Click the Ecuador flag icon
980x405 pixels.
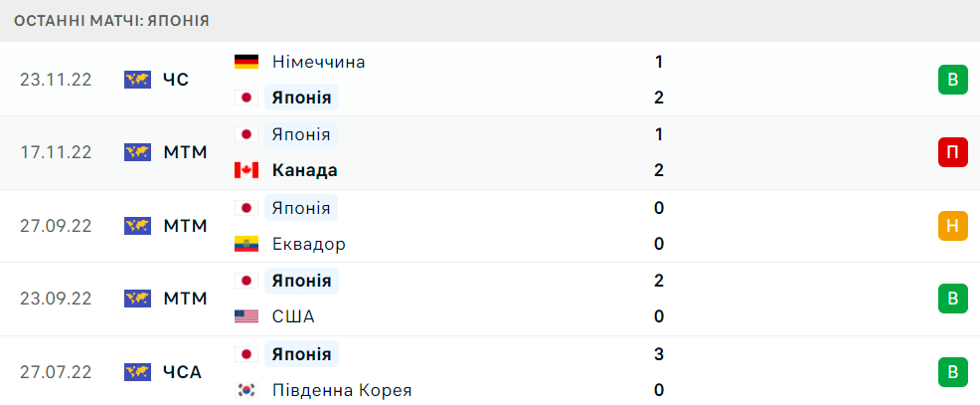245,244
